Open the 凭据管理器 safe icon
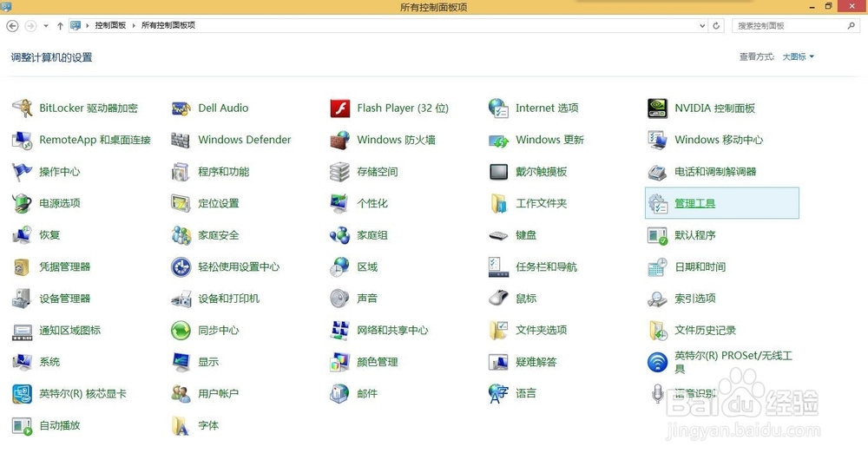Image resolution: width=868 pixels, height=460 pixels. 23,266
